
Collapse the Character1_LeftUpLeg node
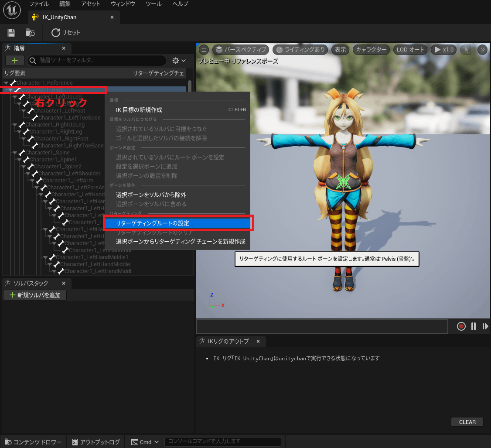pyautogui.click(x=15, y=97)
